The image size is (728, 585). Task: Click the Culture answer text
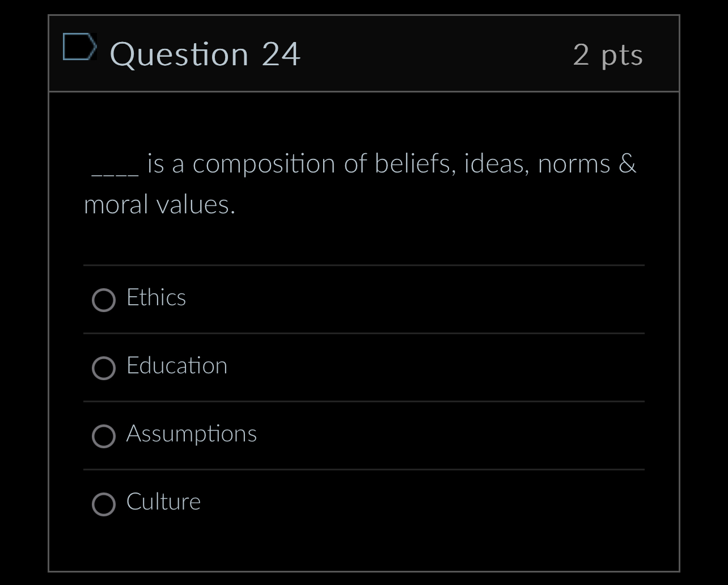(163, 502)
